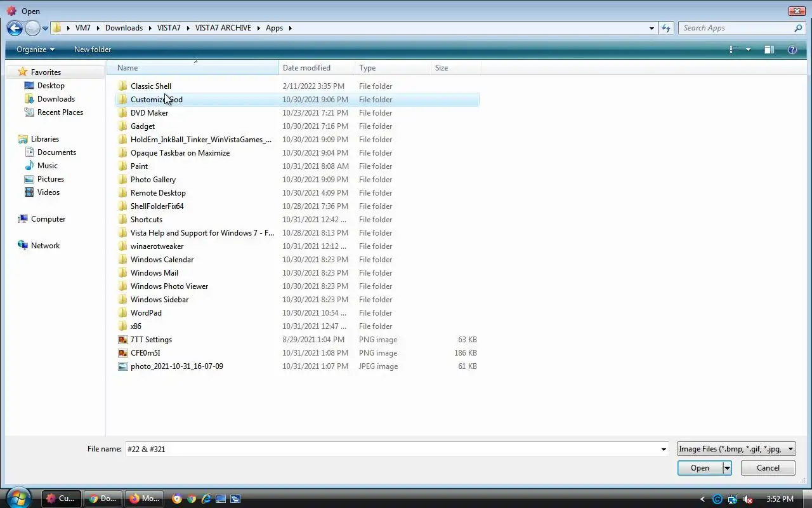Screen dimensions: 812x508
Task: Select 'Windows Sidebar' folder name
Action: (x=159, y=299)
